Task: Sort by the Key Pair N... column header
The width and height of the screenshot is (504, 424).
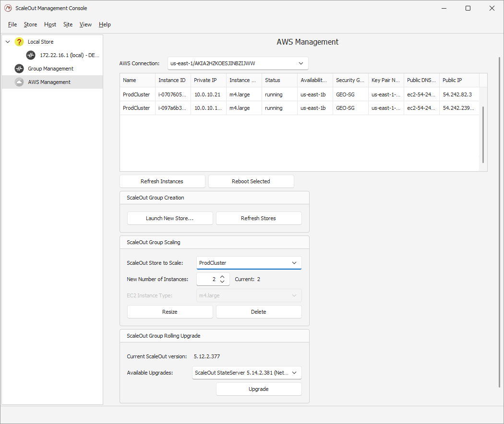Action: pos(386,80)
